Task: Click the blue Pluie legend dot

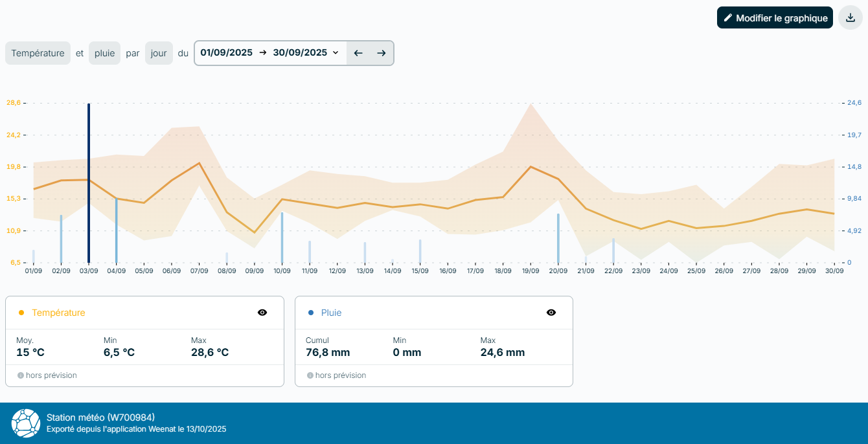Action: 311,313
